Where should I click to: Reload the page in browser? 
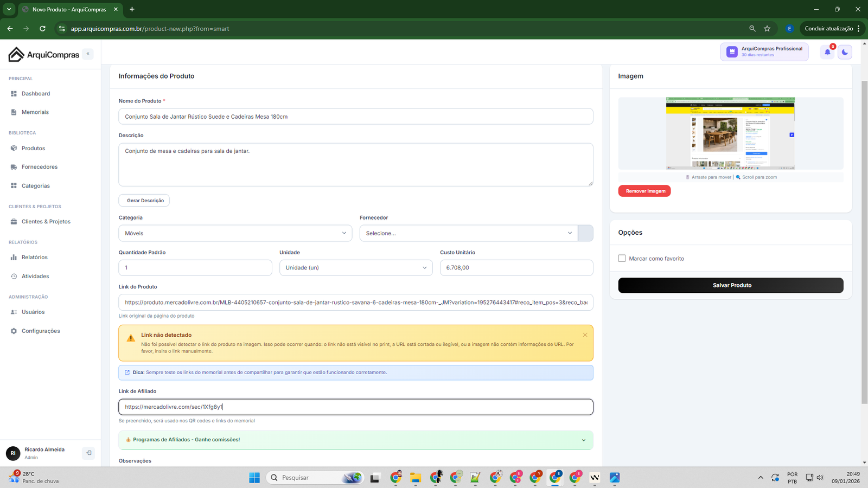(42, 29)
